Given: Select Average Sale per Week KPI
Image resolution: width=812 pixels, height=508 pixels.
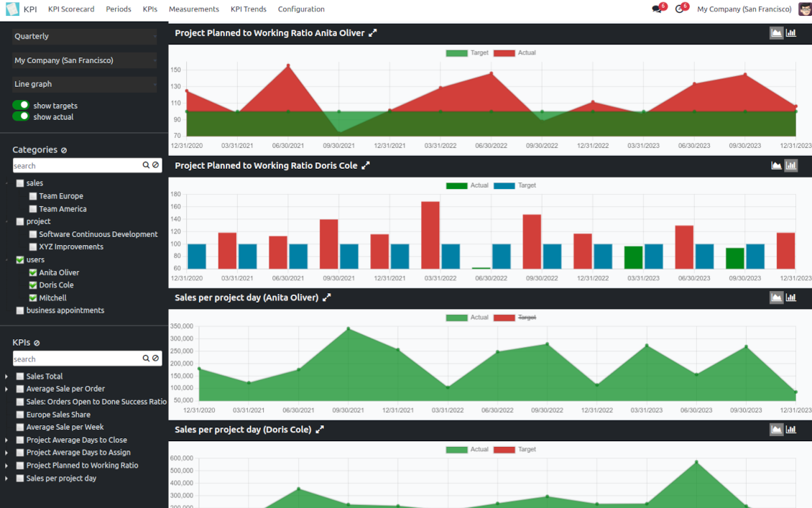Looking at the screenshot, I should 65,428.
